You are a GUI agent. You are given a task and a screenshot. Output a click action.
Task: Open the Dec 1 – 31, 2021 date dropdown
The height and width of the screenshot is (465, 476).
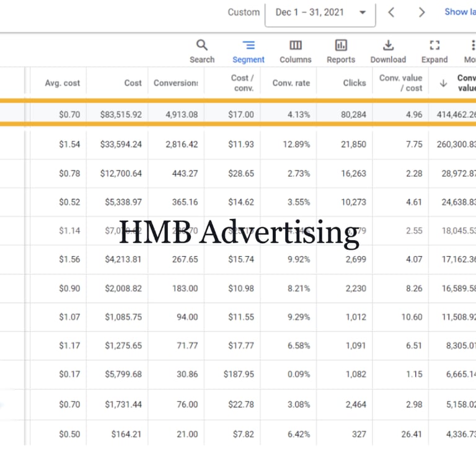point(320,14)
